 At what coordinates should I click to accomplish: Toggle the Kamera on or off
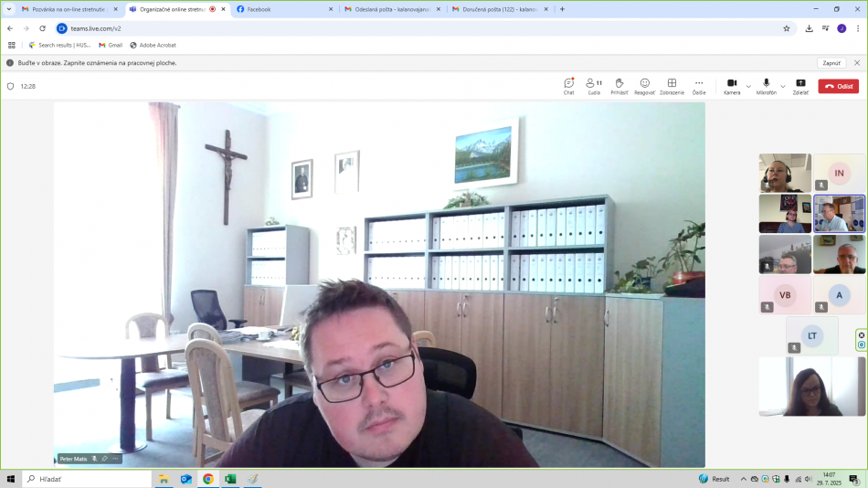[732, 87]
